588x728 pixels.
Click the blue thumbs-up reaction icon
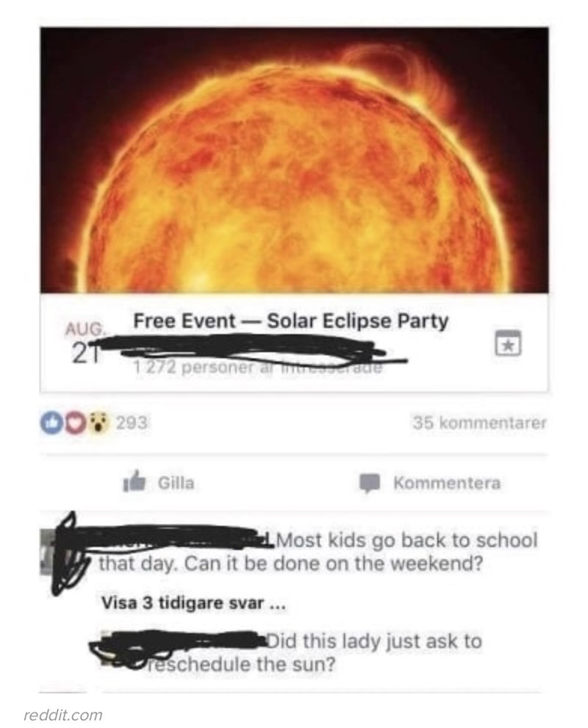51,423
